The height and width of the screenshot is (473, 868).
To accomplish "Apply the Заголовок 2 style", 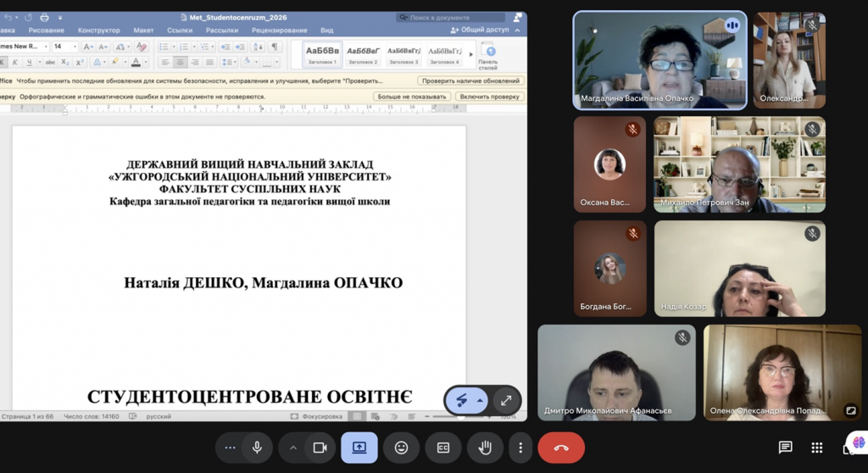I will [x=363, y=55].
